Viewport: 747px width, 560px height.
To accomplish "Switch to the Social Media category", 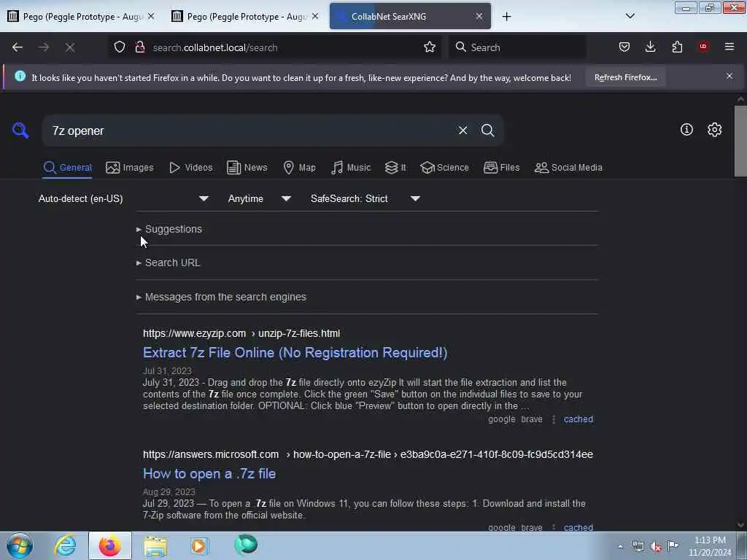I will coord(568,168).
